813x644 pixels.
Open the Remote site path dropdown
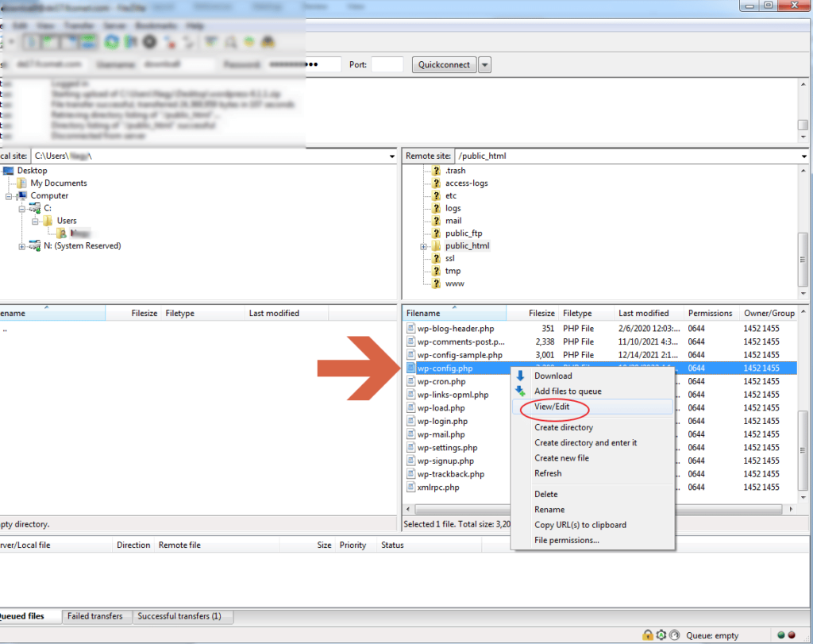coord(803,156)
